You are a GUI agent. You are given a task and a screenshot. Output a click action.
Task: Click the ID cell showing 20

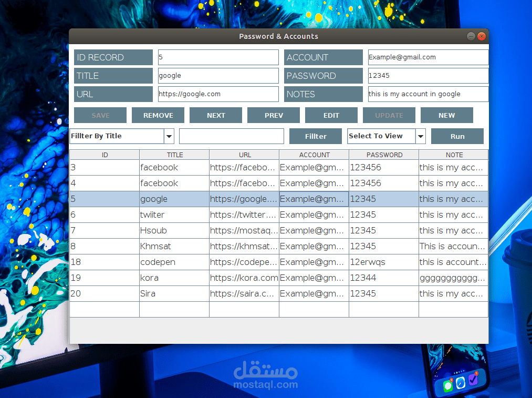(x=105, y=293)
